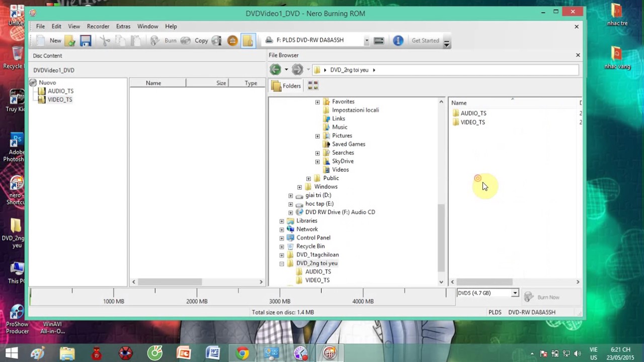Toggle the Folders view button
Screen dimensions: 644x362
tap(286, 86)
